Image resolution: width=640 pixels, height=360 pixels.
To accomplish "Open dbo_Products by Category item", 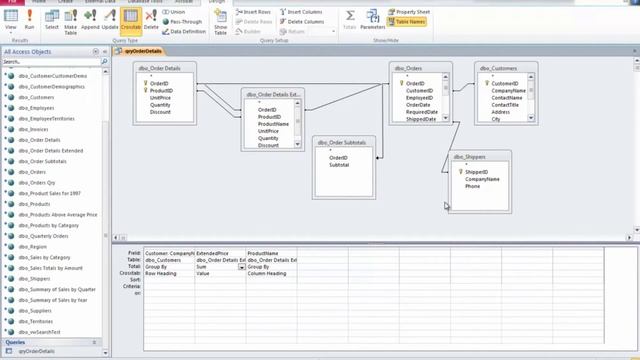I will 49,225.
